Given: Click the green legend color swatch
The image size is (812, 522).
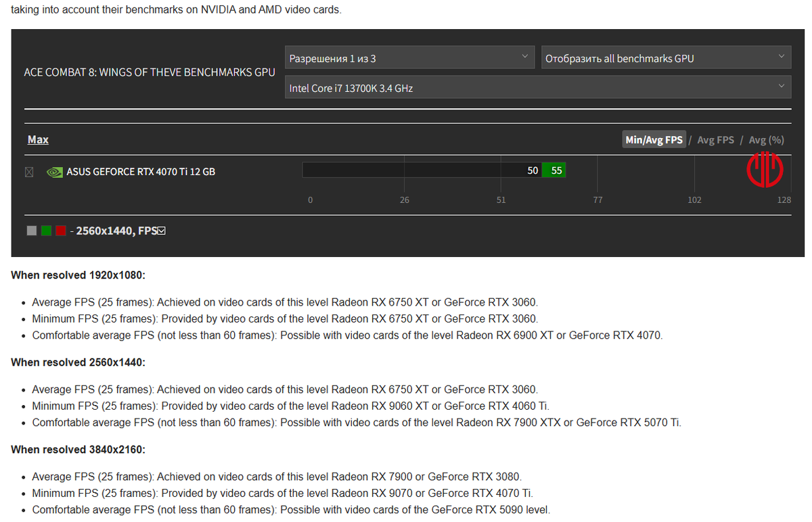Looking at the screenshot, I should pyautogui.click(x=46, y=231).
